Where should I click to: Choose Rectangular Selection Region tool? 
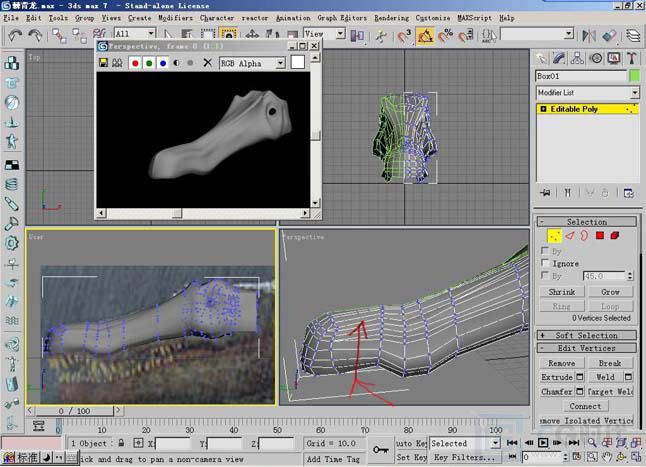click(x=208, y=35)
